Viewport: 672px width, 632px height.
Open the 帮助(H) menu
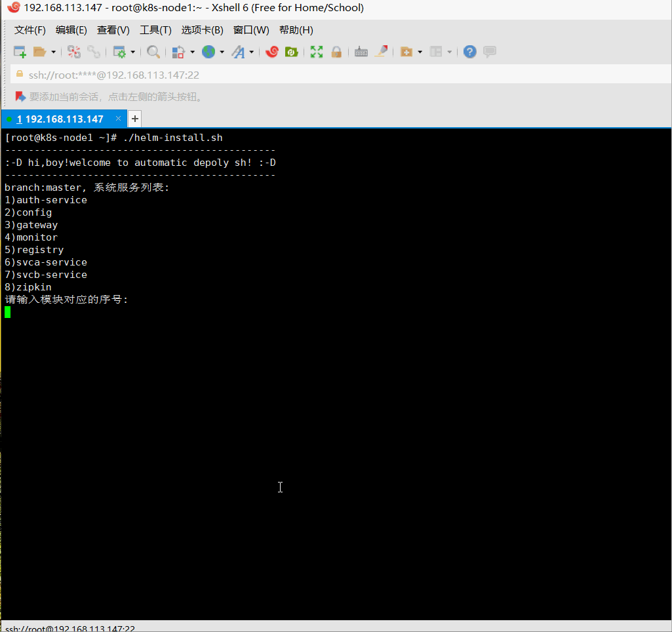(x=296, y=30)
